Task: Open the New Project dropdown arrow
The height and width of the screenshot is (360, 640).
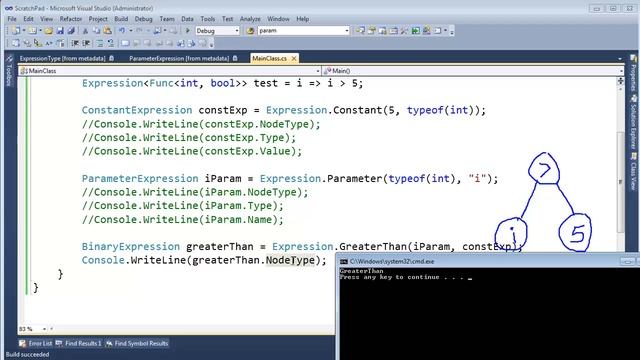Action: (24, 31)
